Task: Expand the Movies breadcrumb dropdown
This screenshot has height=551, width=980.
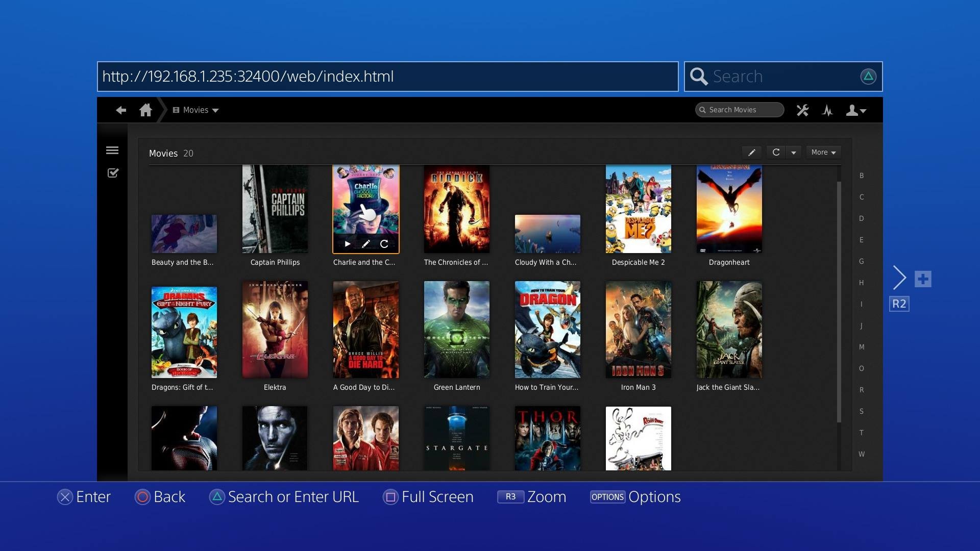Action: pyautogui.click(x=215, y=110)
